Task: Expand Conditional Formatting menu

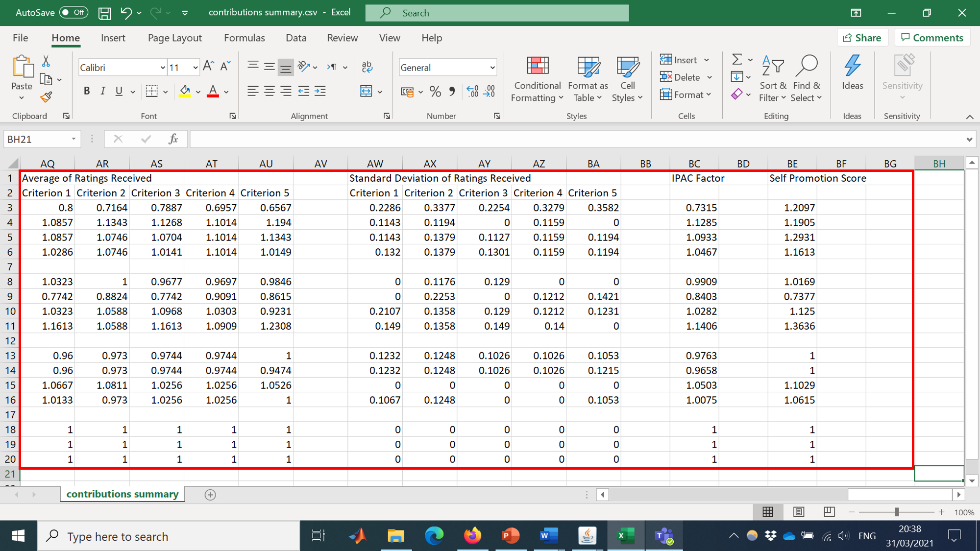Action: click(x=537, y=79)
